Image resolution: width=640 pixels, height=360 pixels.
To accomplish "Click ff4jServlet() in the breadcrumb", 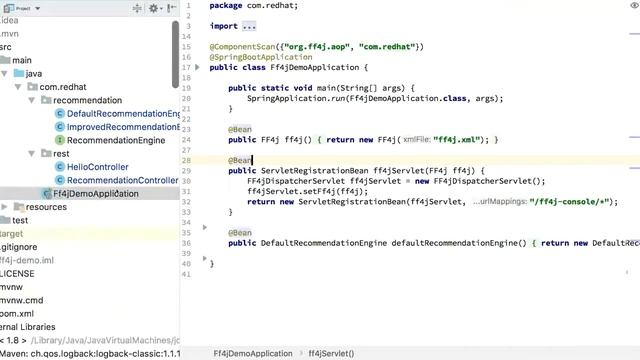I will (x=331, y=353).
